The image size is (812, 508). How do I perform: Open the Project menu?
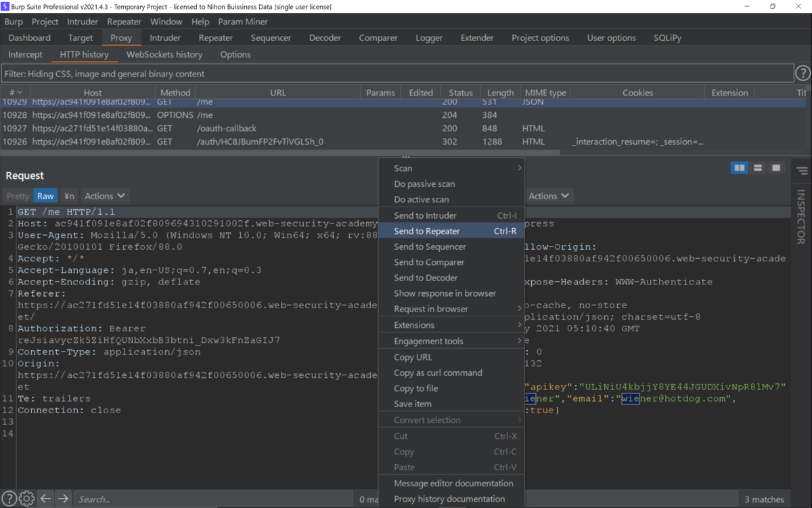tap(45, 22)
